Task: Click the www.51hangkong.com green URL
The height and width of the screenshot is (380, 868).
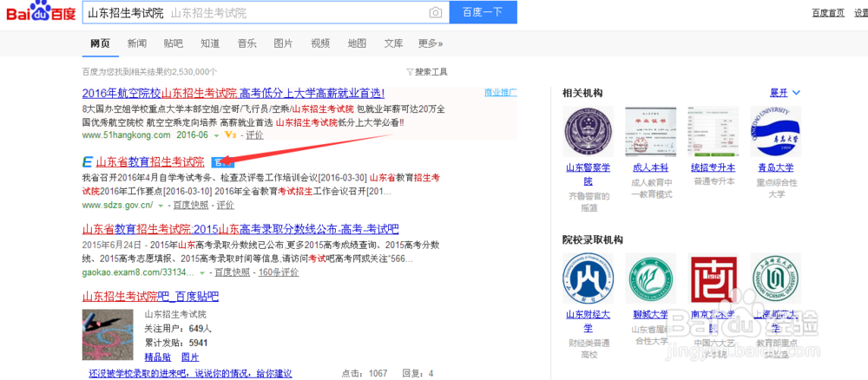Action: coord(126,135)
